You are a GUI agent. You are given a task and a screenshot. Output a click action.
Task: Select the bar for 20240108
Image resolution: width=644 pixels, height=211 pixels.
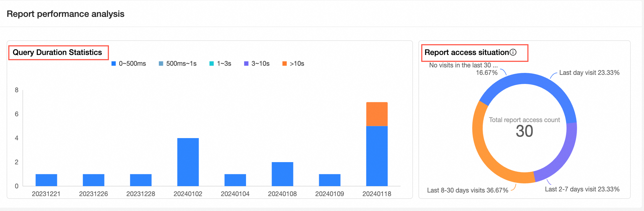282,174
